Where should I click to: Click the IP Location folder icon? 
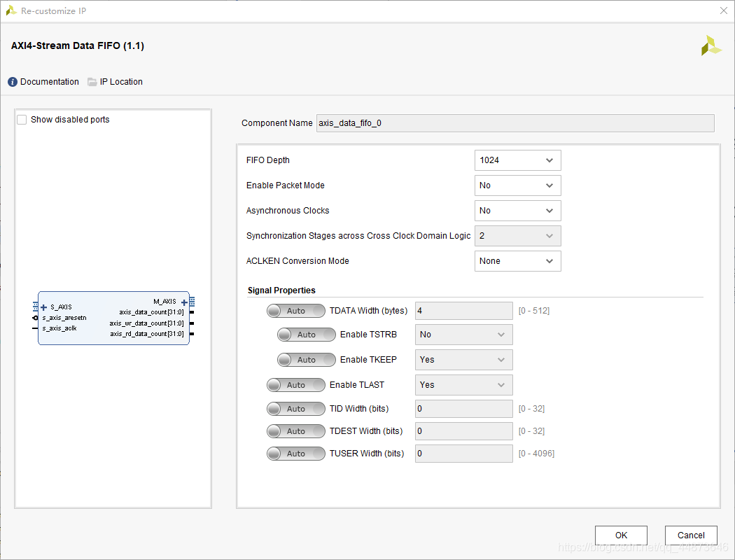point(92,82)
